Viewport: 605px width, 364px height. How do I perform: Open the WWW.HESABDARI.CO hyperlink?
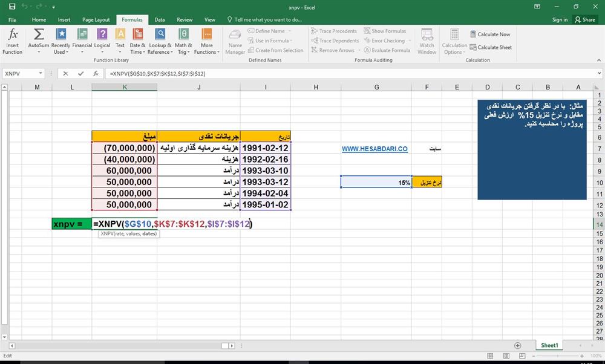374,149
